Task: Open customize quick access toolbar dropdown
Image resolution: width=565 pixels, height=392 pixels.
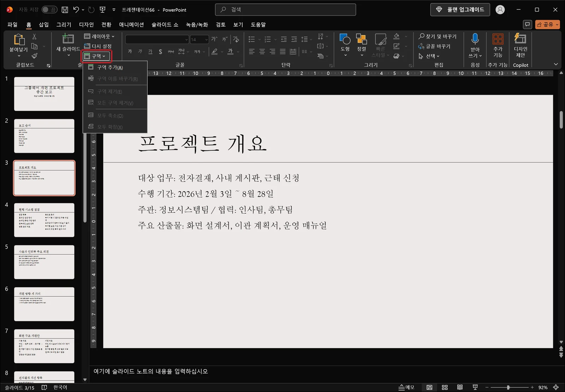Action: click(114, 10)
